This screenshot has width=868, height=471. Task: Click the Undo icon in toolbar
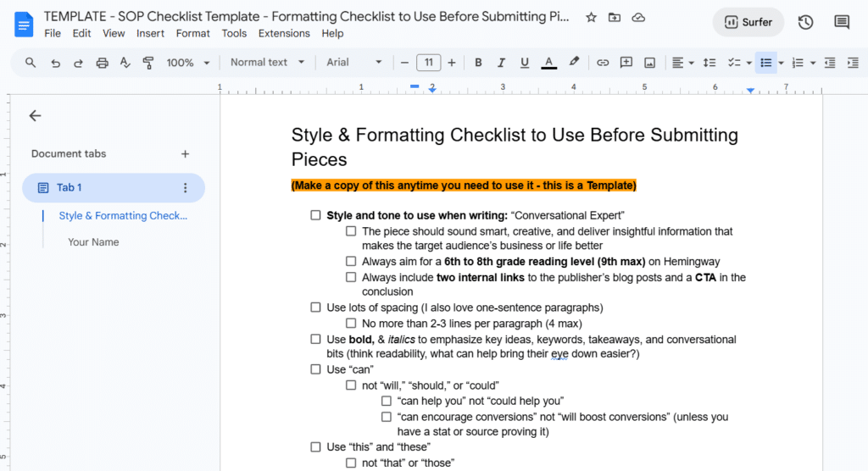click(55, 63)
